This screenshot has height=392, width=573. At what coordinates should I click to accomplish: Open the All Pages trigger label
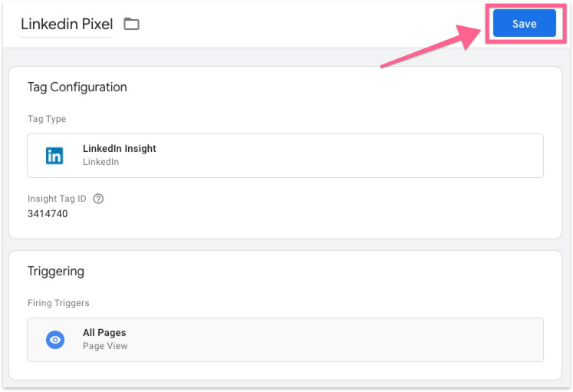104,333
